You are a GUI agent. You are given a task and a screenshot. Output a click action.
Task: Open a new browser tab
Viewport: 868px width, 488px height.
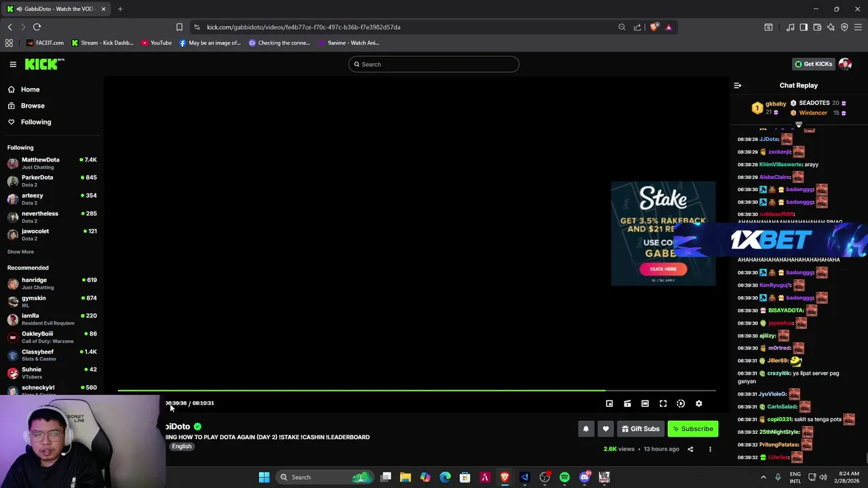pyautogui.click(x=120, y=9)
